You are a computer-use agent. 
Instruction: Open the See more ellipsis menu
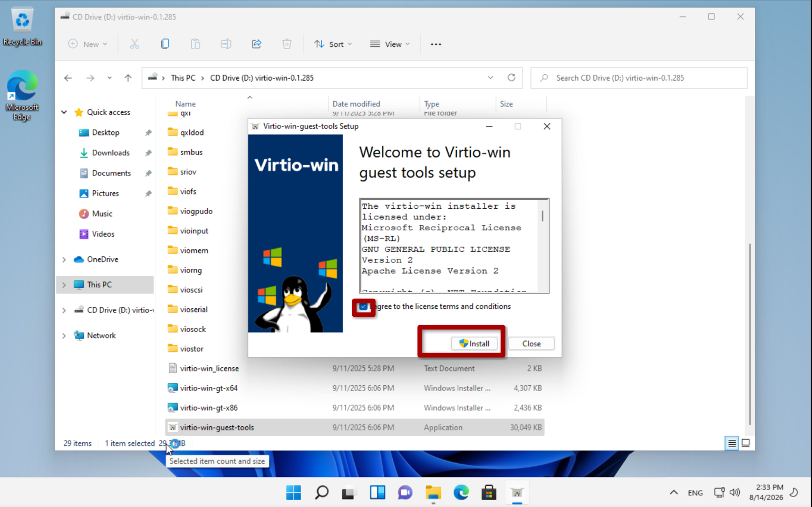[x=436, y=44]
